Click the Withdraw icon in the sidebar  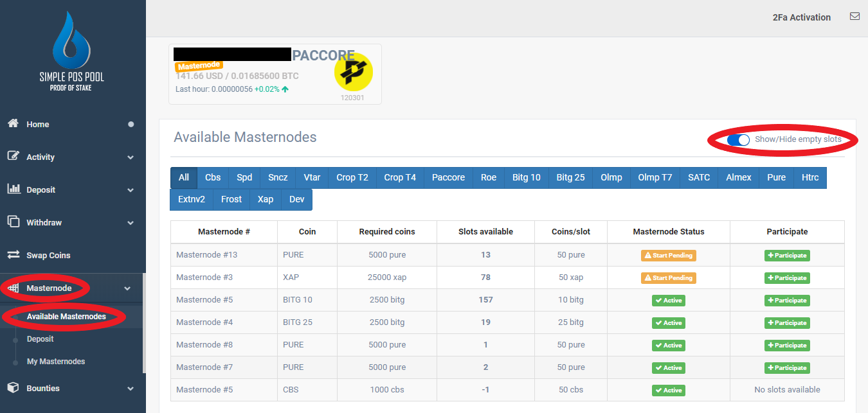[12, 222]
